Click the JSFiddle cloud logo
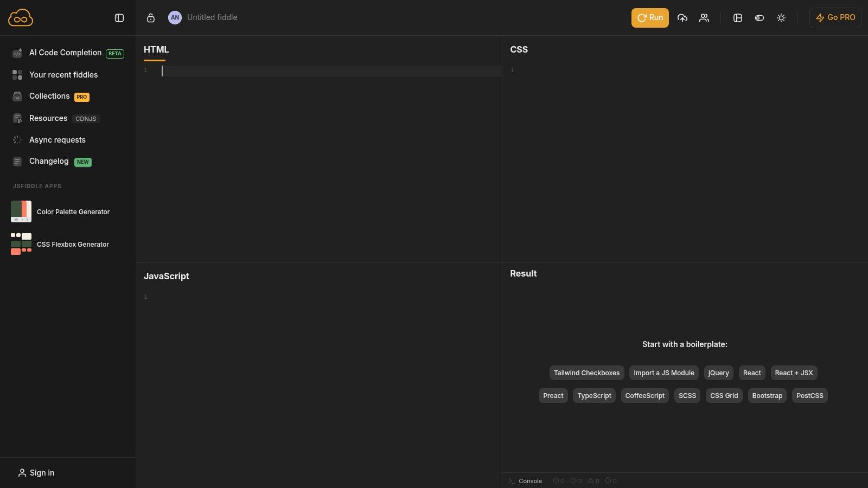 [x=21, y=17]
